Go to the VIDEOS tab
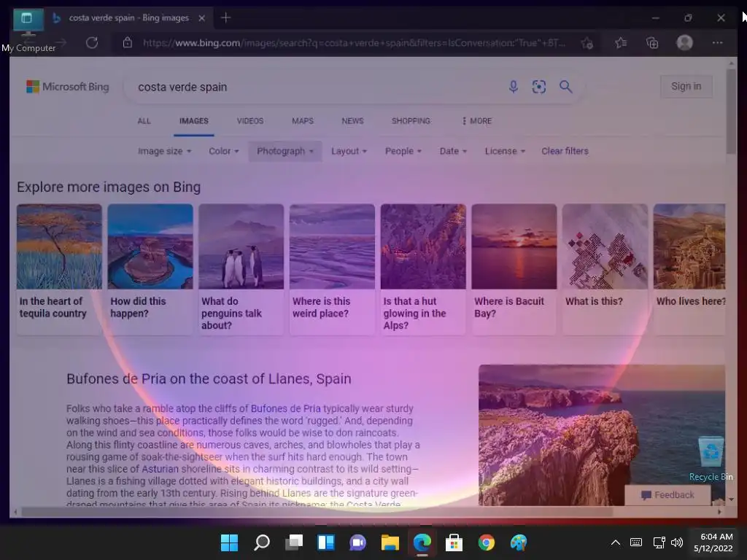This screenshot has width=747, height=560. 250,121
